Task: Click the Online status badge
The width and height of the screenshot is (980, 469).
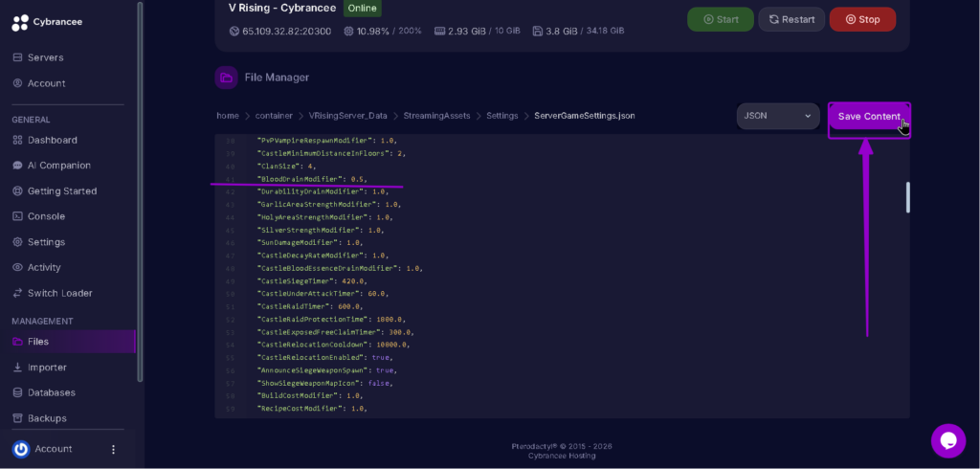Action: click(x=363, y=9)
